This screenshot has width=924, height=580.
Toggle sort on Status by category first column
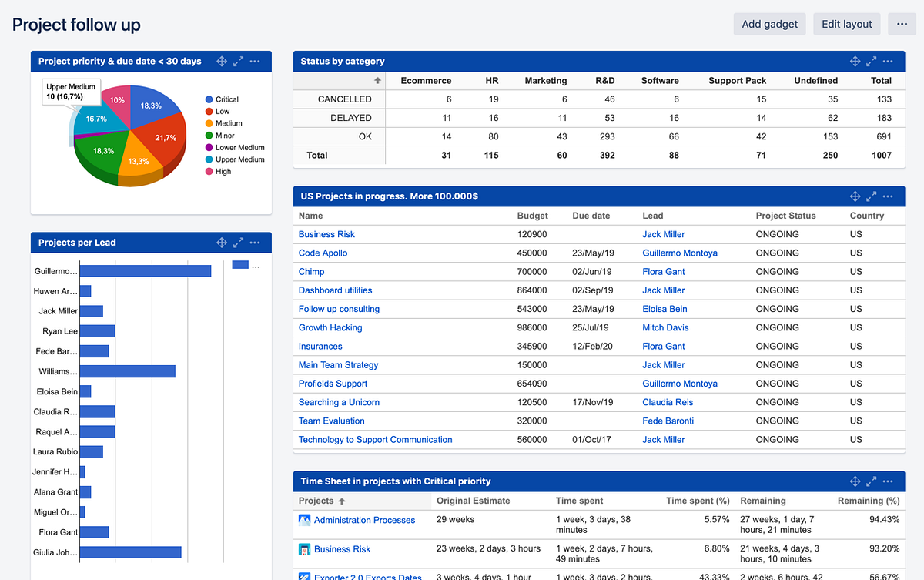click(x=377, y=80)
